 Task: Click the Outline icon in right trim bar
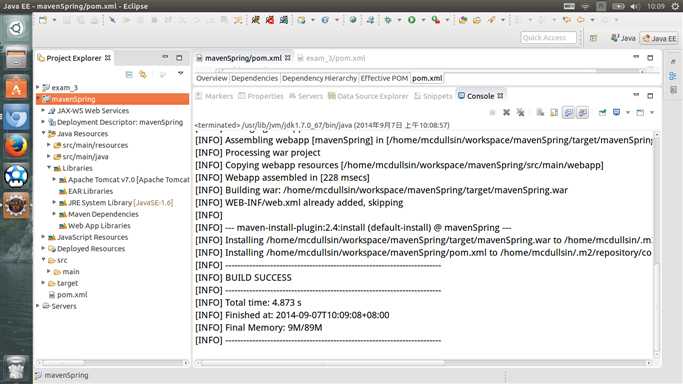coord(673,76)
